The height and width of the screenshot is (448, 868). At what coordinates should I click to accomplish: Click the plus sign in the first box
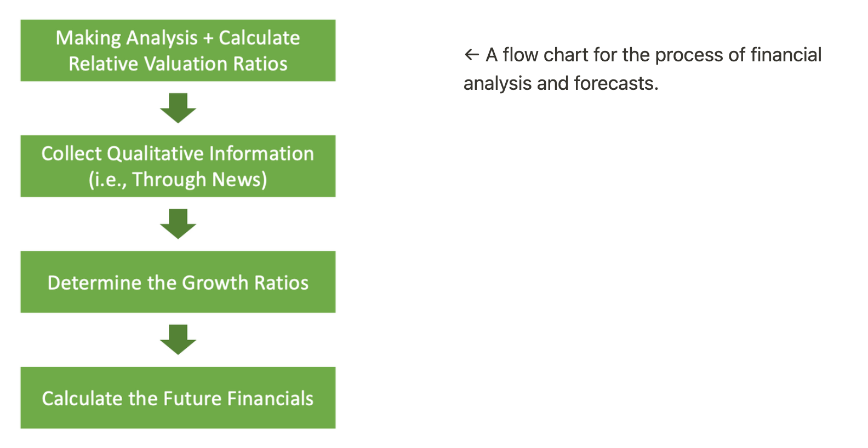208,38
